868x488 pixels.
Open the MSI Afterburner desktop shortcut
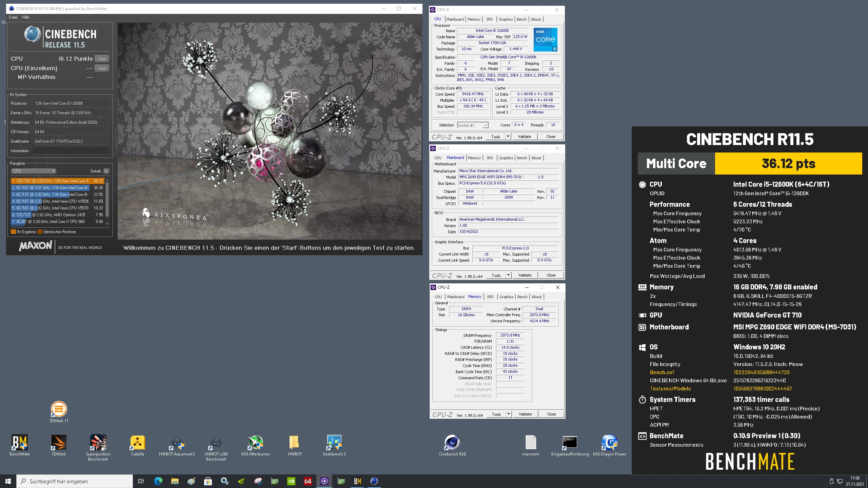click(x=256, y=445)
